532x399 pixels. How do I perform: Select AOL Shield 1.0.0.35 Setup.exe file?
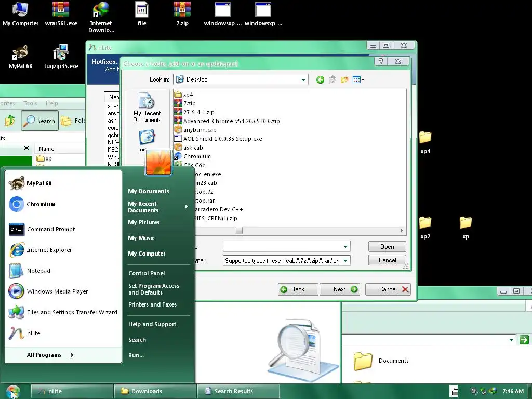click(x=218, y=139)
